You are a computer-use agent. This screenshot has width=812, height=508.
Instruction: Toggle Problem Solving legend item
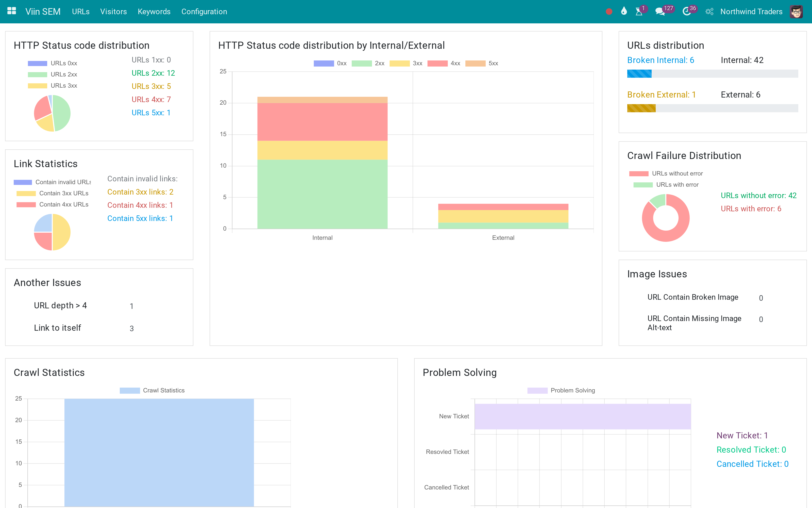click(x=561, y=390)
